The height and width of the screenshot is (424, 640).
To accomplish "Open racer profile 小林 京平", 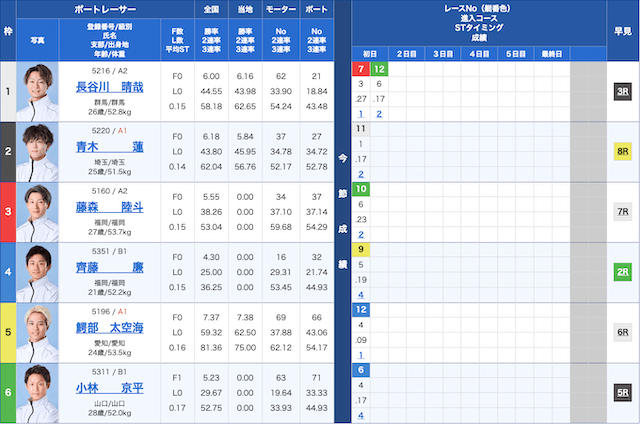I will 110,387.
